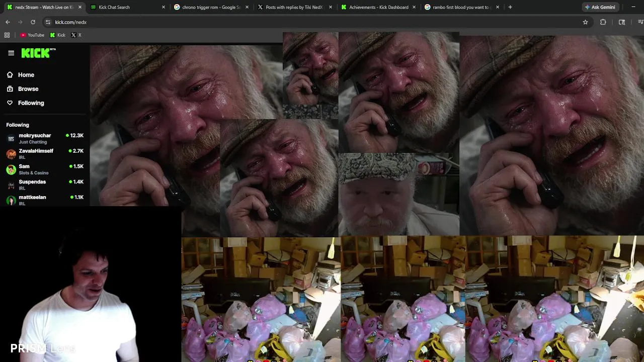Viewport: 644px width, 362px height.
Task: Open Suspendas's channel in the Following list
Action: 45,185
